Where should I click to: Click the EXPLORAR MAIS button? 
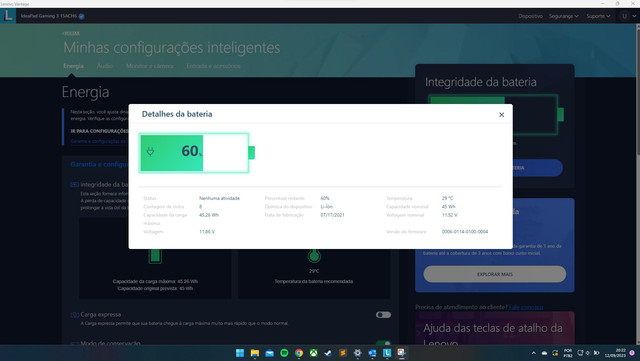[x=495, y=274]
